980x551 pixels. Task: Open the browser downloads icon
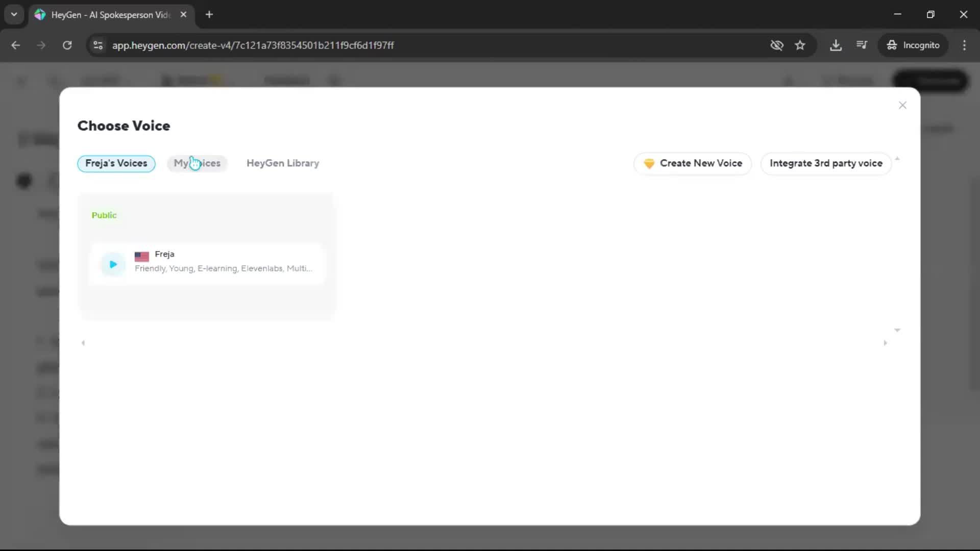pyautogui.click(x=836, y=45)
